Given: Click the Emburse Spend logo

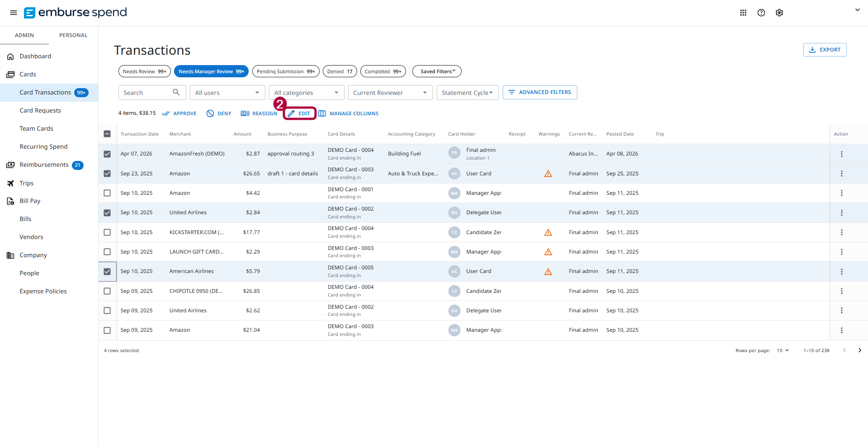Looking at the screenshot, I should point(75,13).
